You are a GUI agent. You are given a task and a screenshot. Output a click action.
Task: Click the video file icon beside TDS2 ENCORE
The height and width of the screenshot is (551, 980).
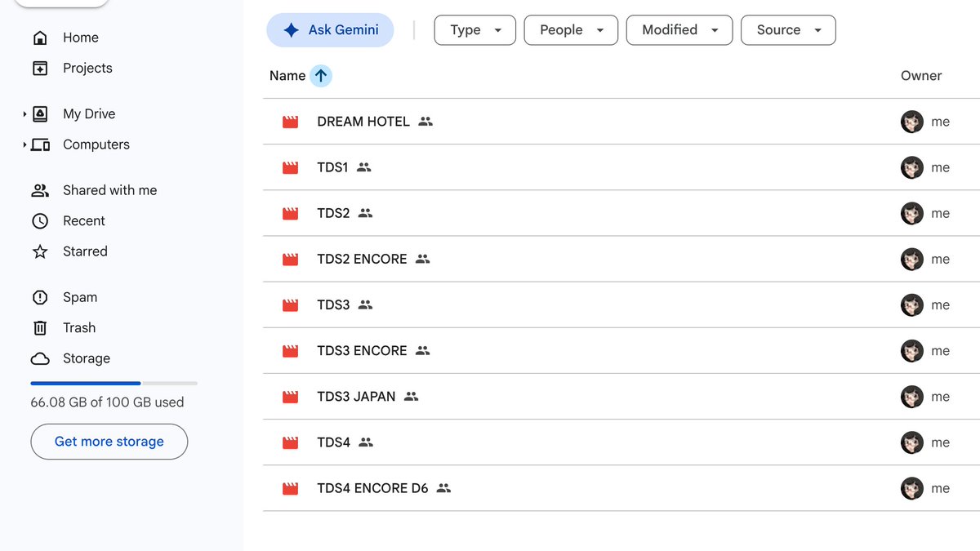[x=290, y=260]
